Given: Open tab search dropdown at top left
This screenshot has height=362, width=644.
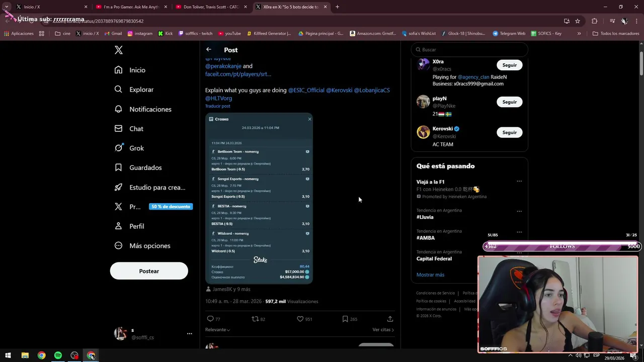Looking at the screenshot, I should click(6, 7).
